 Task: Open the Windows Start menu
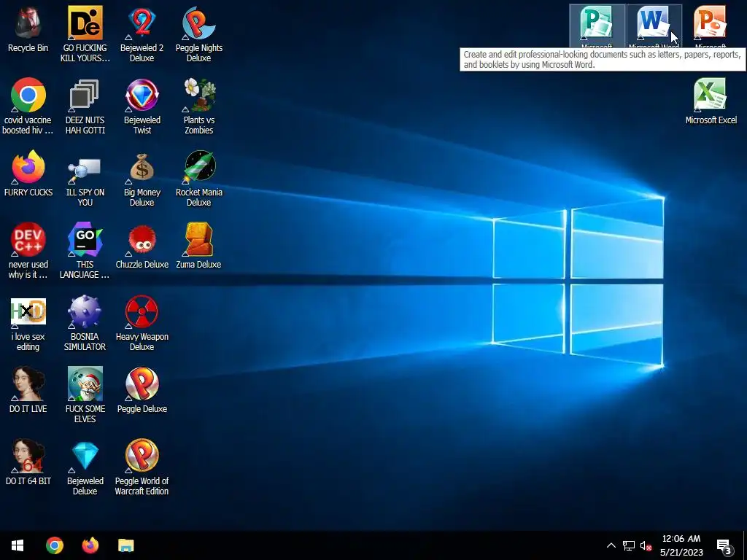(18, 545)
